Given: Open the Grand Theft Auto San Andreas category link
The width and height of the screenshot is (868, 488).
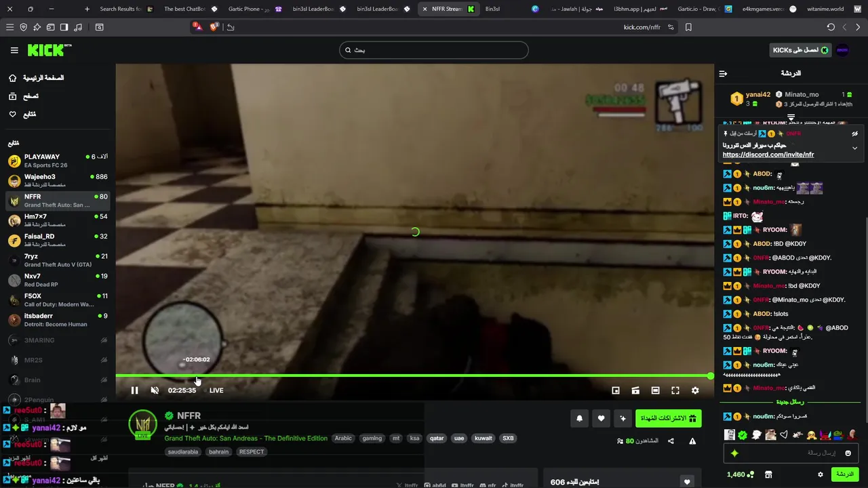Looking at the screenshot, I should point(245,439).
